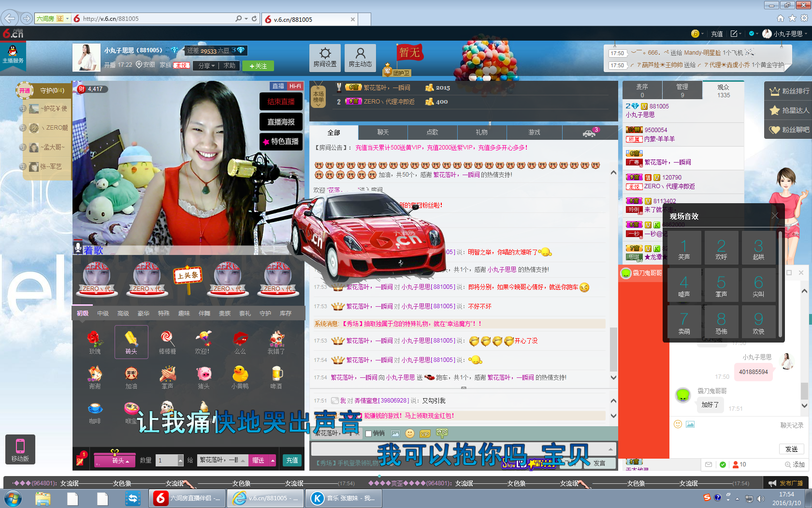The width and height of the screenshot is (812, 508).
Task: Open the 房主动态 host profile icon
Action: click(360, 58)
